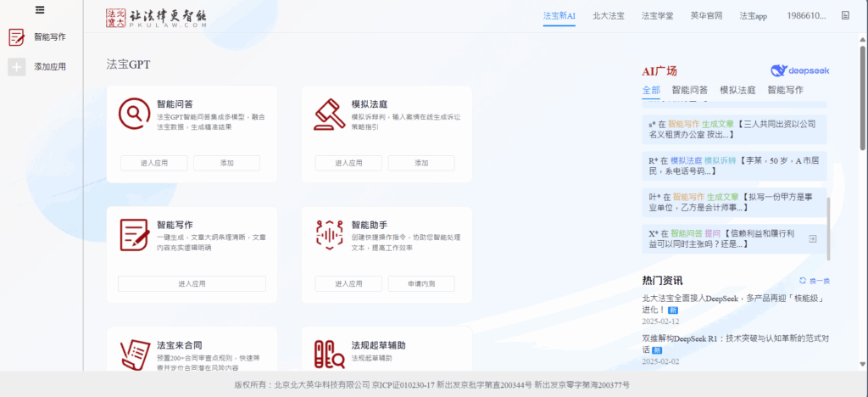868x397 pixels.
Task: Open 英华官网 in top navigation
Action: (706, 15)
